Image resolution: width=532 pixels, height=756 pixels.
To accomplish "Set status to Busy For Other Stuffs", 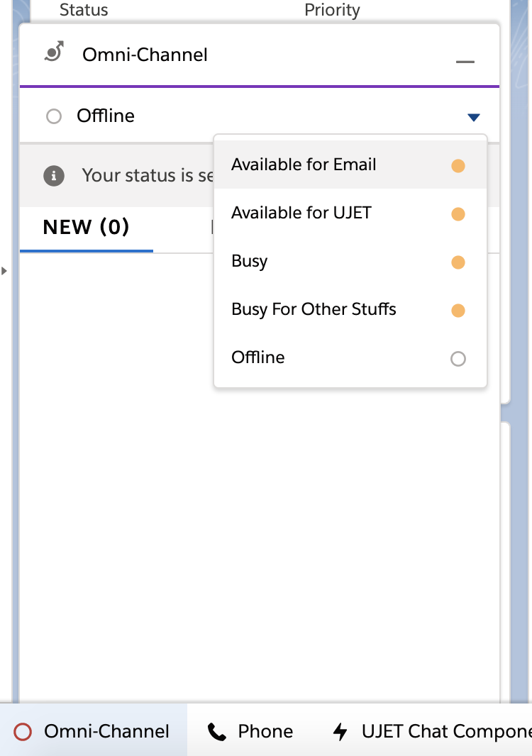I will (x=314, y=309).
